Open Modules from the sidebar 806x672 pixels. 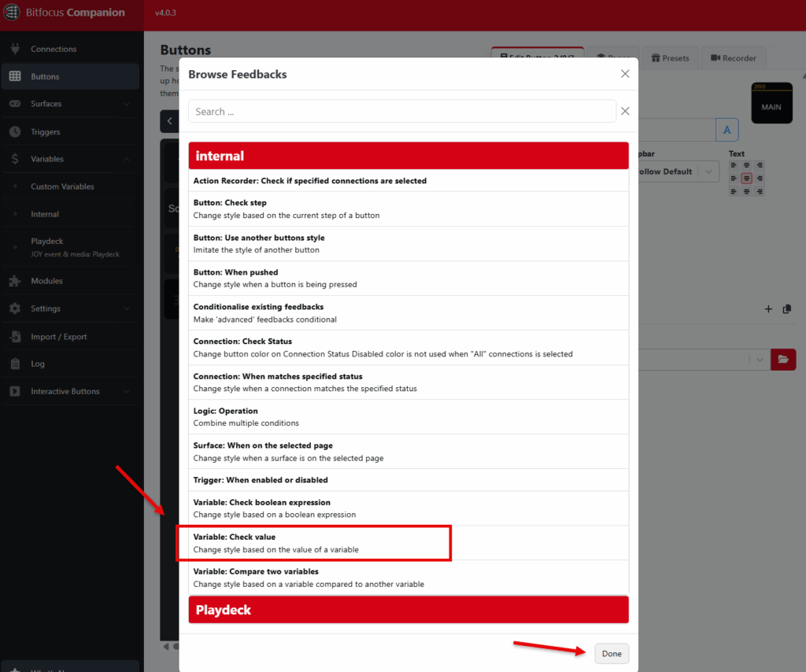[47, 279]
